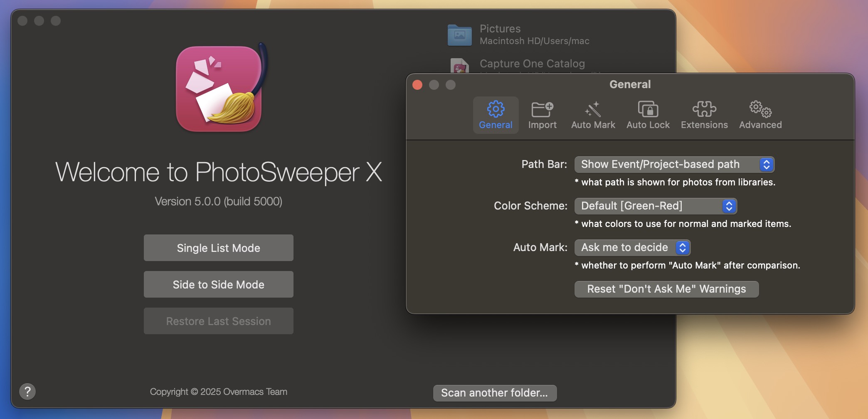This screenshot has width=868, height=419.
Task: Click Scan another folder button
Action: click(x=494, y=392)
